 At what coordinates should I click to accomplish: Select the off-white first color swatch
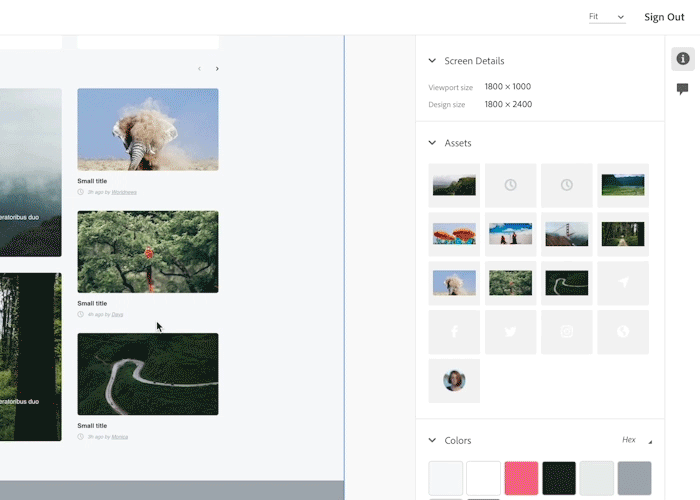click(x=446, y=478)
